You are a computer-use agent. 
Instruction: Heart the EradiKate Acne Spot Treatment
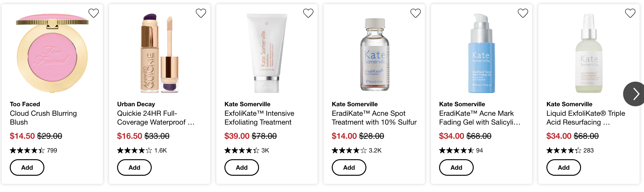point(415,13)
